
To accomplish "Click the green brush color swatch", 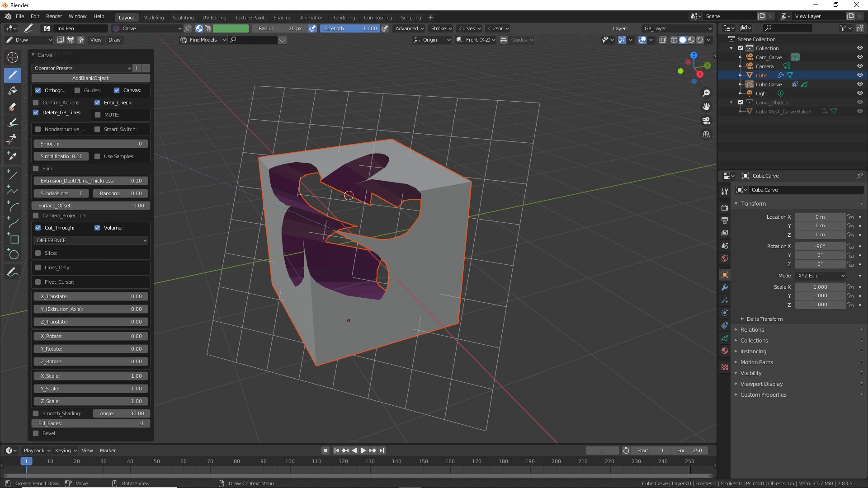I will [x=231, y=28].
